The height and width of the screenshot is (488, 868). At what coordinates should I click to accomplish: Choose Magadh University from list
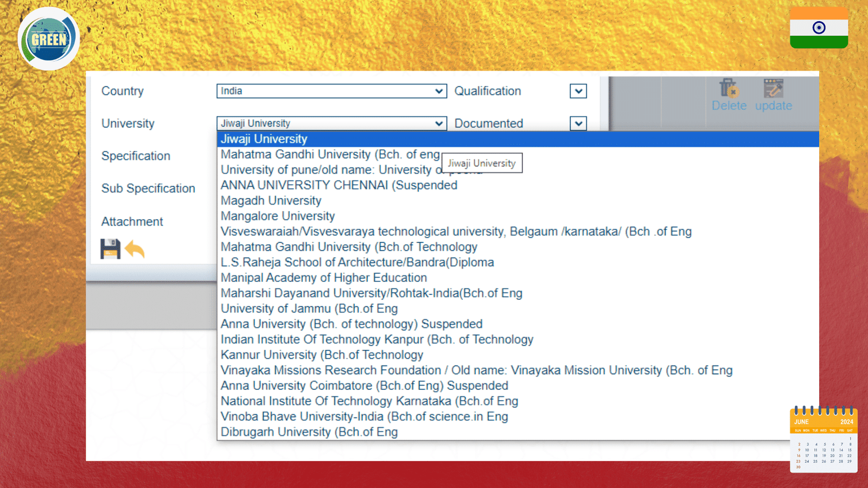pos(271,201)
